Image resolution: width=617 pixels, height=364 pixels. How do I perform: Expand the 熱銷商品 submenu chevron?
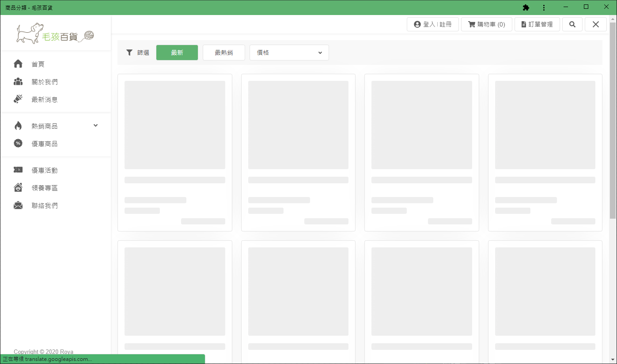(x=96, y=125)
